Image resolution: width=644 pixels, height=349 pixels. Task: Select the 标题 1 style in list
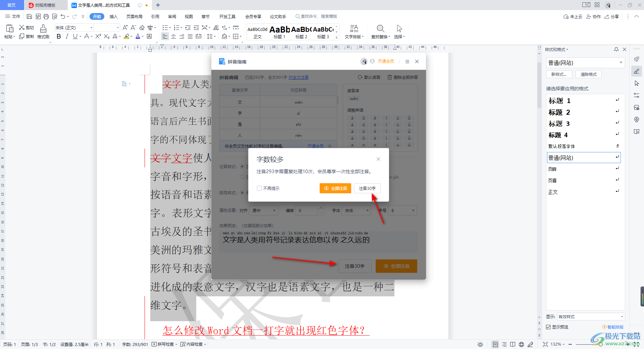click(x=584, y=101)
